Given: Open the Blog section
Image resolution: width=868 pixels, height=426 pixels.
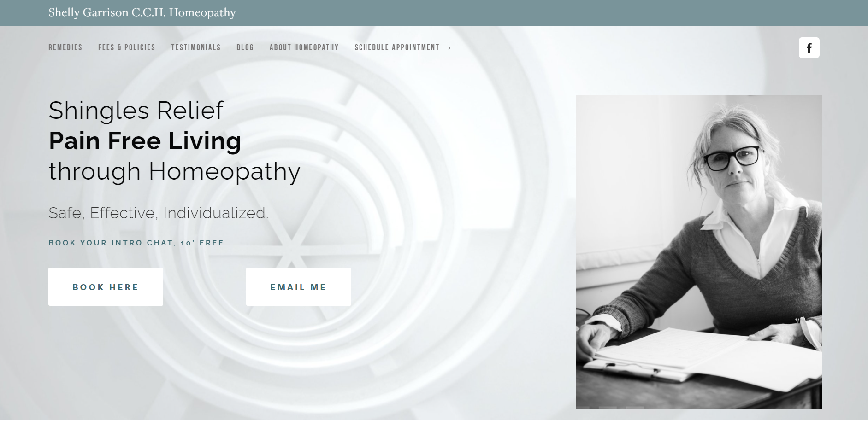Looking at the screenshot, I should tap(245, 47).
